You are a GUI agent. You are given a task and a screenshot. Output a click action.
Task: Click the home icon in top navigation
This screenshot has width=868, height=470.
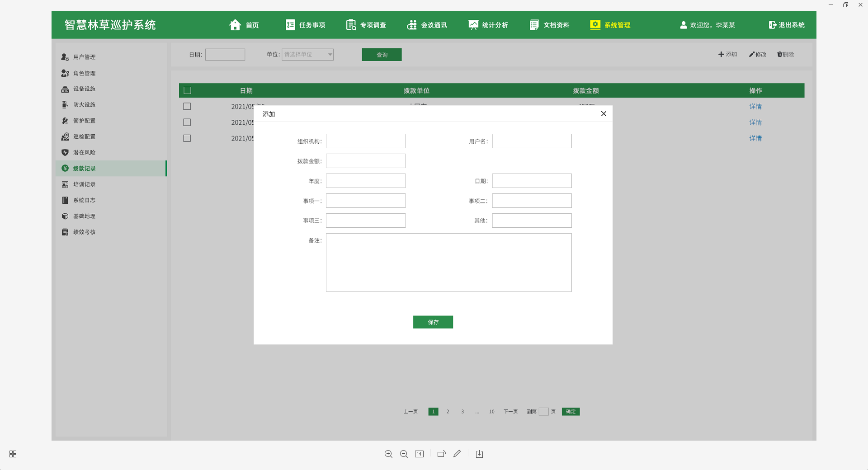tap(235, 25)
